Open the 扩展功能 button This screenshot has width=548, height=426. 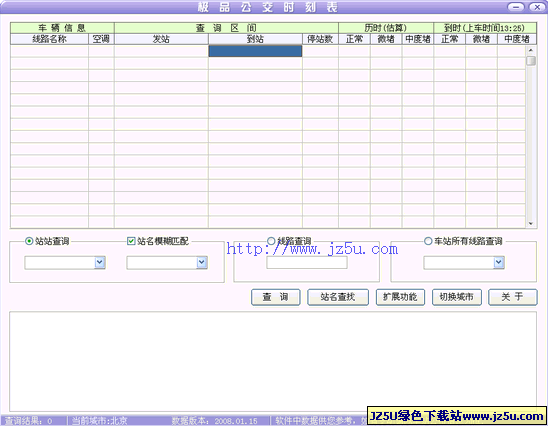[400, 297]
